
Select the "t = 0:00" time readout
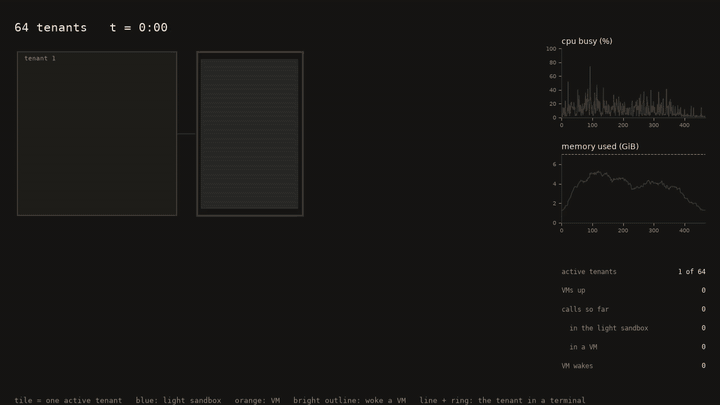point(139,28)
